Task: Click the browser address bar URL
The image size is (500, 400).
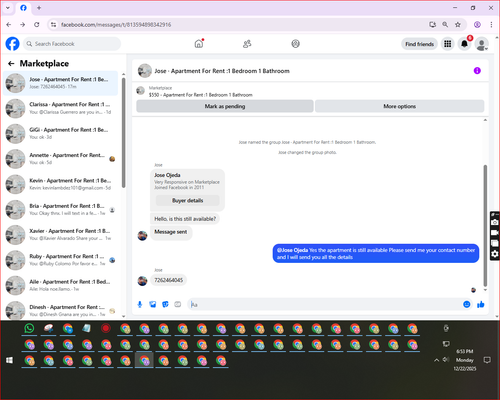Action: pos(116,25)
